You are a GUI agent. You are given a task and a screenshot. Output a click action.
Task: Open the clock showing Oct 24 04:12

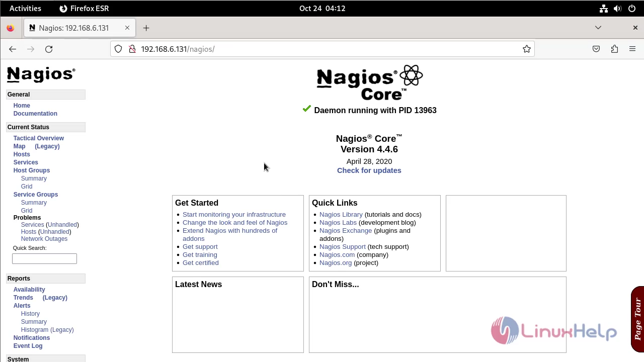click(x=322, y=8)
